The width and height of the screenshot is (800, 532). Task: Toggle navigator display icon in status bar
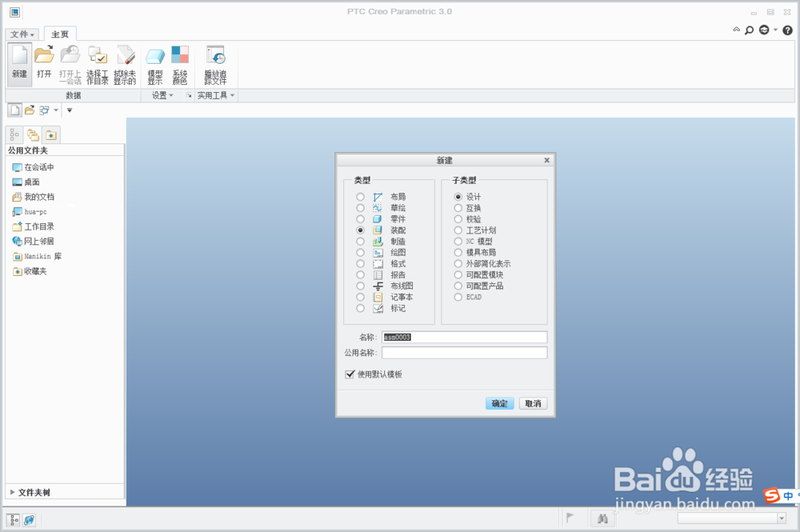(14, 520)
